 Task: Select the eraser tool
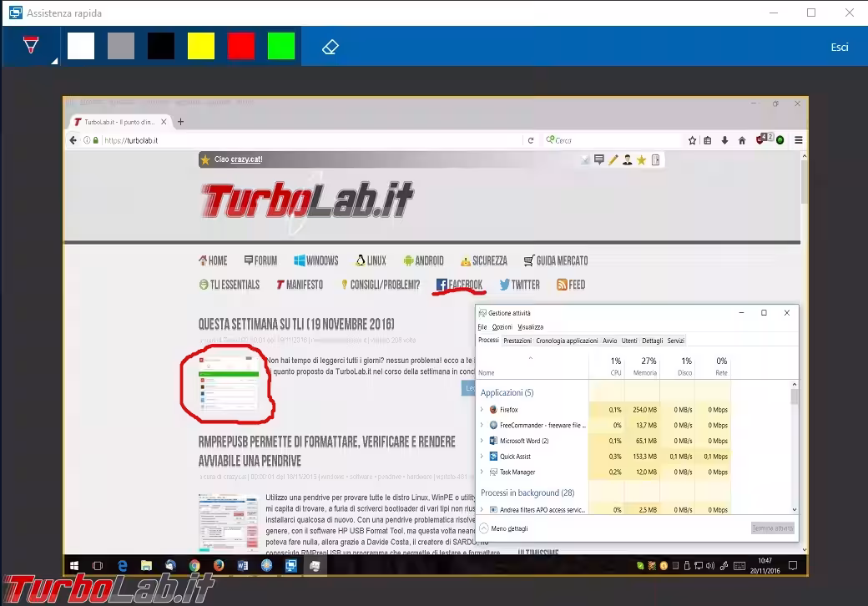coord(330,47)
